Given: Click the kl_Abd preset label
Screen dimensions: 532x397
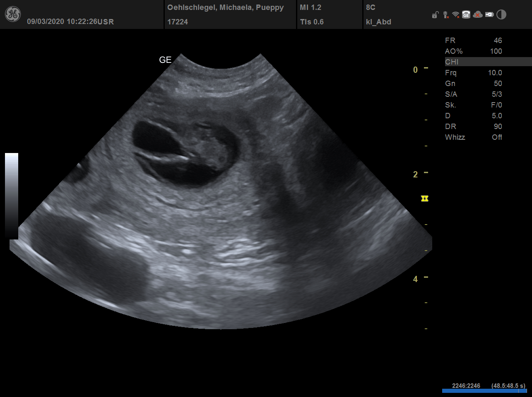Looking at the screenshot, I should tap(378, 22).
